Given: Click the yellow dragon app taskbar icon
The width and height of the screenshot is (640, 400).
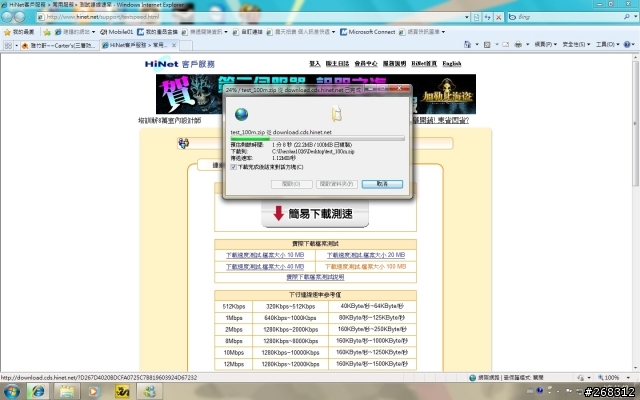Looking at the screenshot, I should [x=122, y=391].
